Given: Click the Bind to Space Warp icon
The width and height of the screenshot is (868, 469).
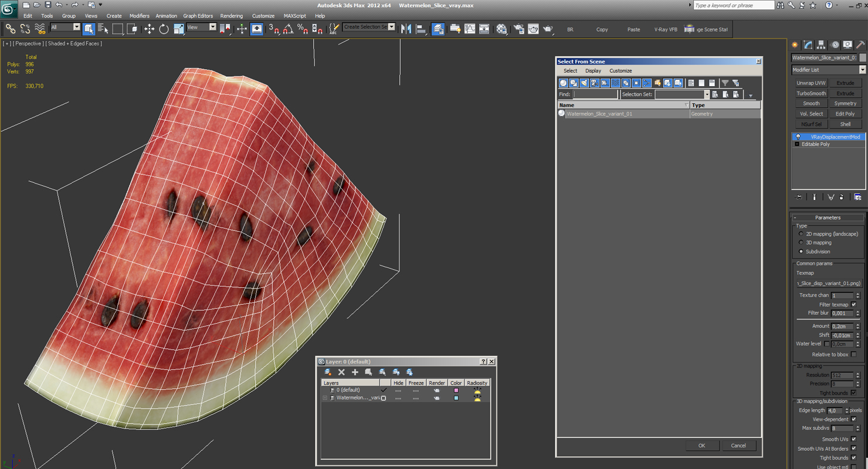Looking at the screenshot, I should 40,29.
